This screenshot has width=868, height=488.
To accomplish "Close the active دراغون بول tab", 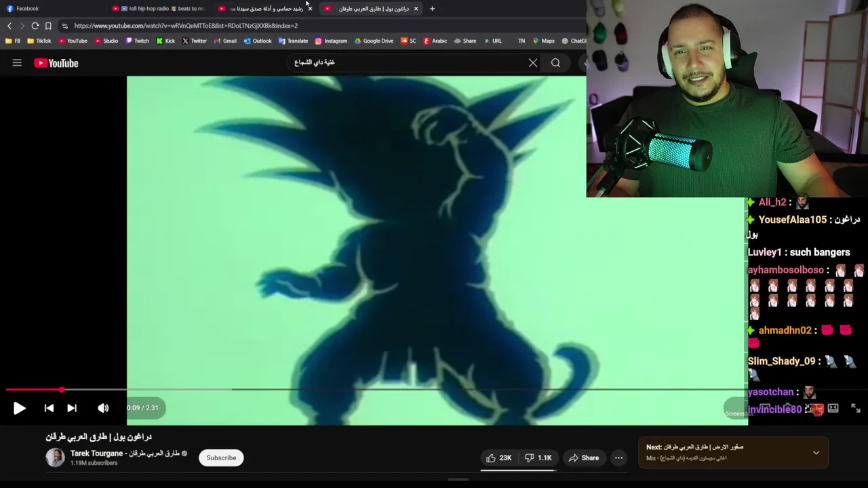I will (416, 9).
